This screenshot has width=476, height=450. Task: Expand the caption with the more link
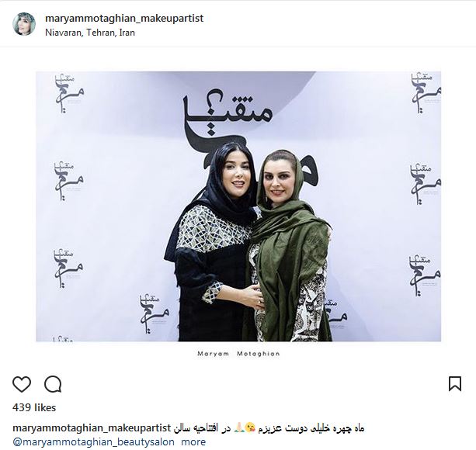click(x=193, y=441)
